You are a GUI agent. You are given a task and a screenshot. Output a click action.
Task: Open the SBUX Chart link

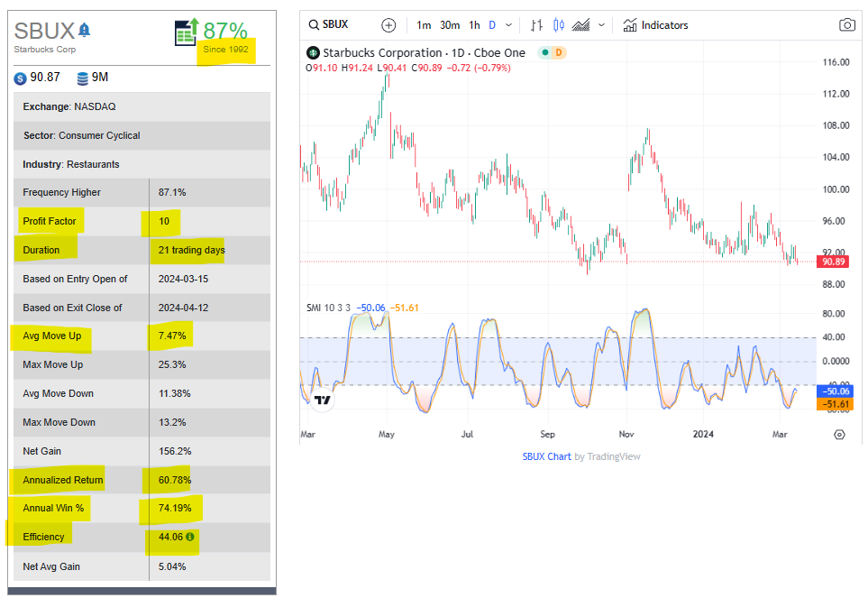coord(546,456)
